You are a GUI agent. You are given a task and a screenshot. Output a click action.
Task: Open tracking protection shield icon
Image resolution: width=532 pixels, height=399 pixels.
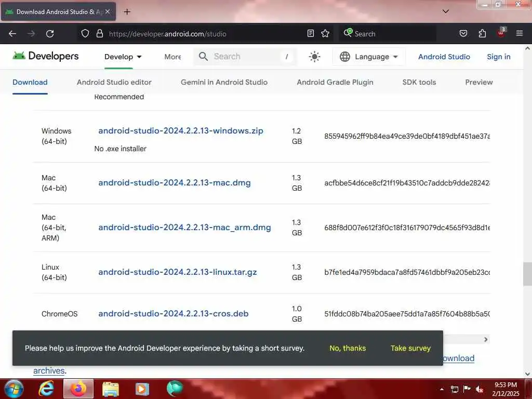coord(85,34)
